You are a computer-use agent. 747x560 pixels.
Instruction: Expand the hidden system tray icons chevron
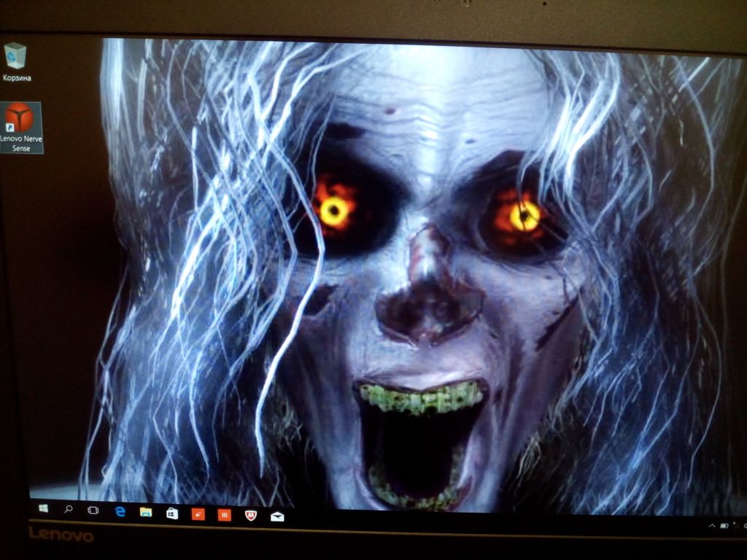click(x=712, y=525)
